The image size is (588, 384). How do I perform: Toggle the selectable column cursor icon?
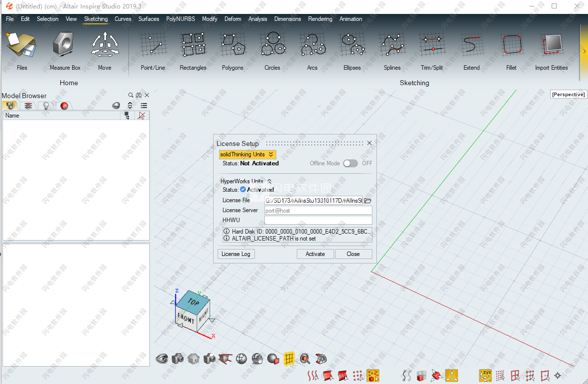pos(141,116)
